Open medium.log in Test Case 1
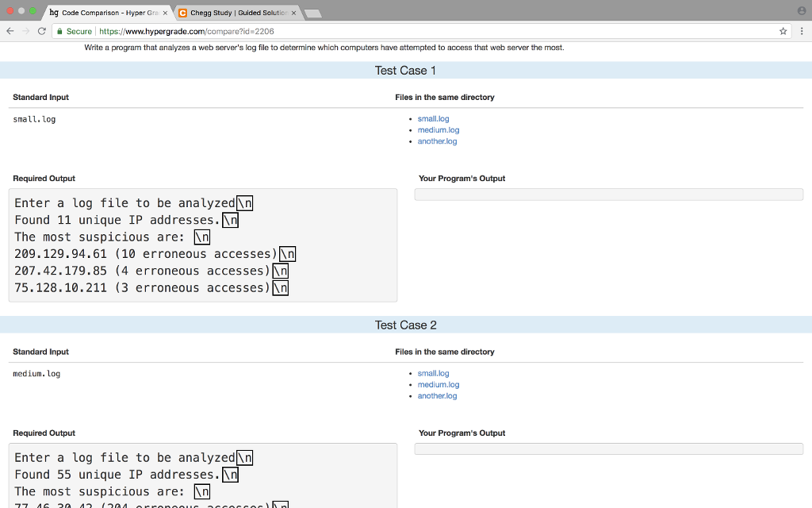This screenshot has width=812, height=508. coord(437,129)
